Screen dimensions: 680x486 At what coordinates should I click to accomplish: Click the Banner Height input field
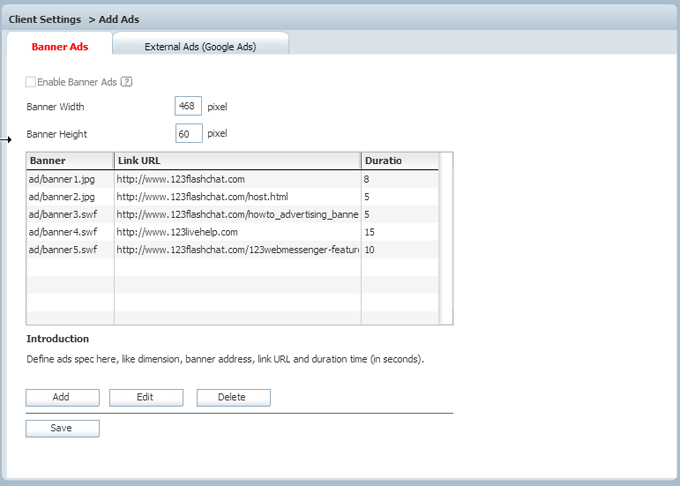(188, 133)
